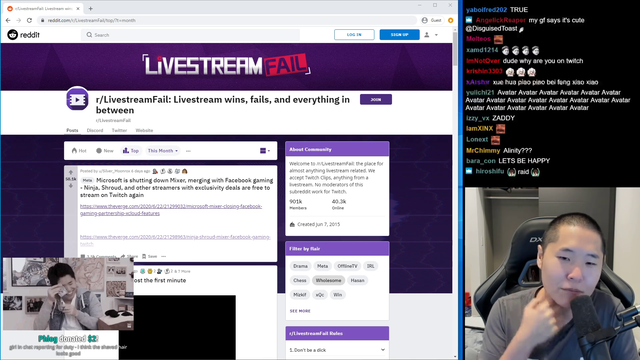Filter by Chess flair
The image size is (640, 360).
tap(300, 280)
